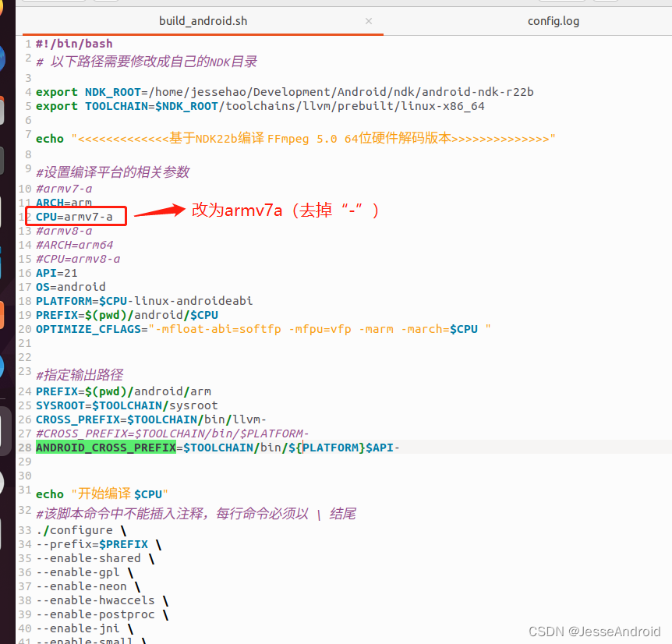Click the export NDK_ROOT line

pyautogui.click(x=285, y=92)
